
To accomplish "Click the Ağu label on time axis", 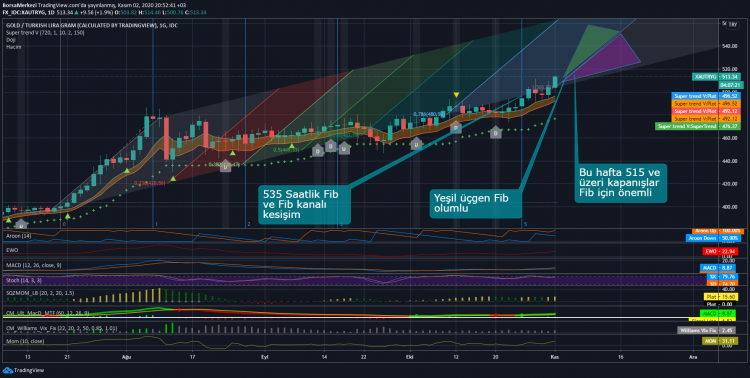I will 127,357.
